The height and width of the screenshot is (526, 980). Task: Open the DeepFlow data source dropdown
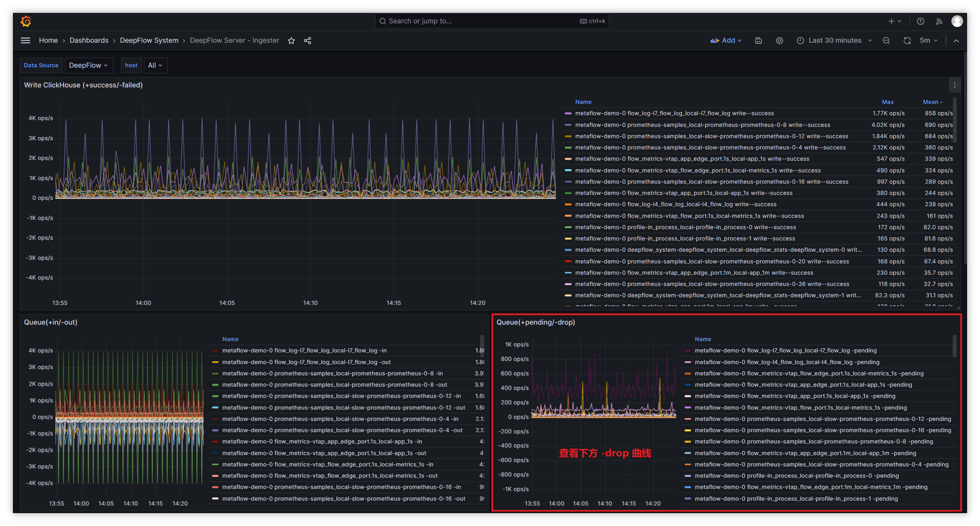click(x=88, y=65)
